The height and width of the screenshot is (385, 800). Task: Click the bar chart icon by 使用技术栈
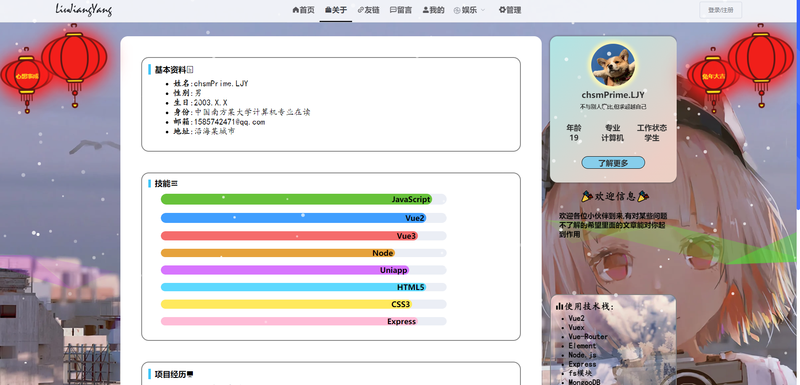point(560,306)
